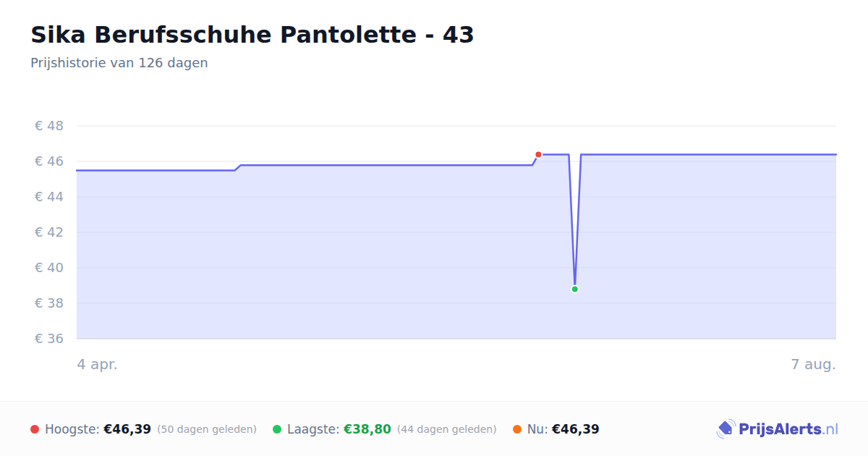Click the € 36 axis label

49,339
